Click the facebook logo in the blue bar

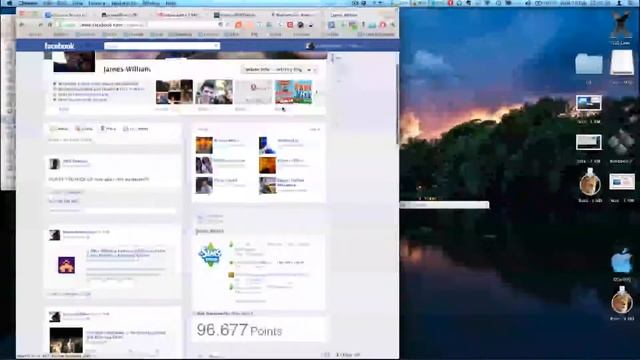59,46
